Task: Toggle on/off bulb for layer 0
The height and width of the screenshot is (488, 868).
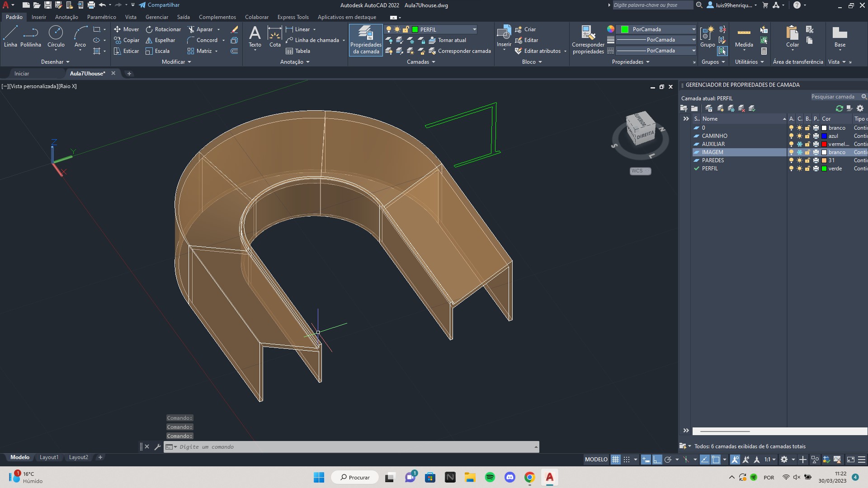Action: tap(791, 128)
